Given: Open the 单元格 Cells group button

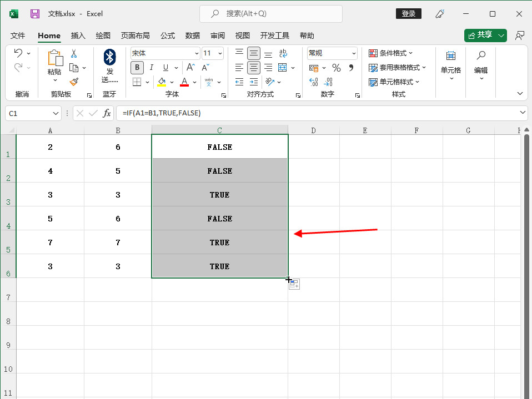Looking at the screenshot, I should 450,65.
